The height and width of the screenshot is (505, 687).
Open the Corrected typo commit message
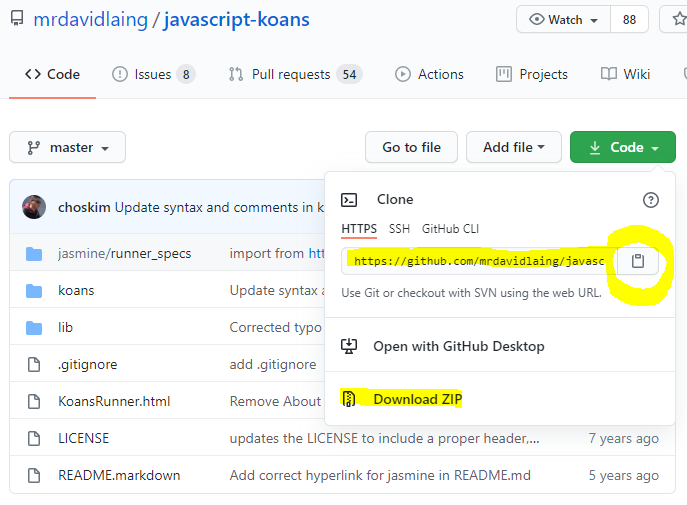tap(276, 327)
